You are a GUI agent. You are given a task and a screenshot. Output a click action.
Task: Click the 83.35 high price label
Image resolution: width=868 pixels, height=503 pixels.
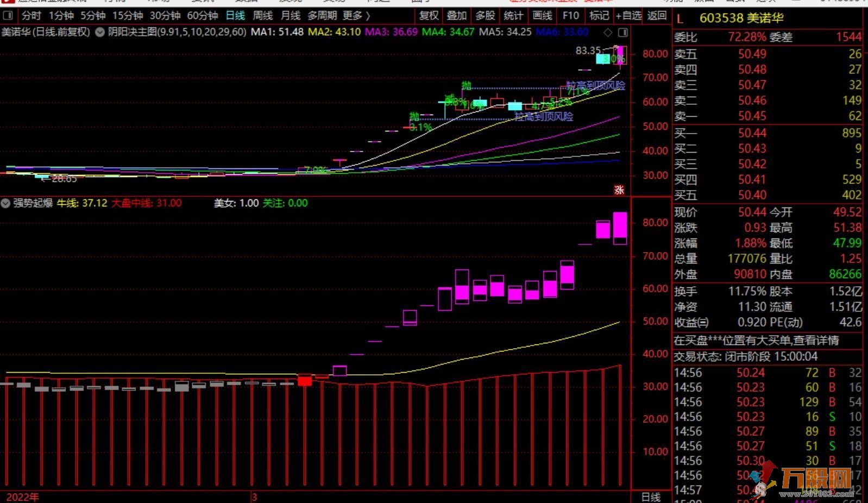point(588,51)
